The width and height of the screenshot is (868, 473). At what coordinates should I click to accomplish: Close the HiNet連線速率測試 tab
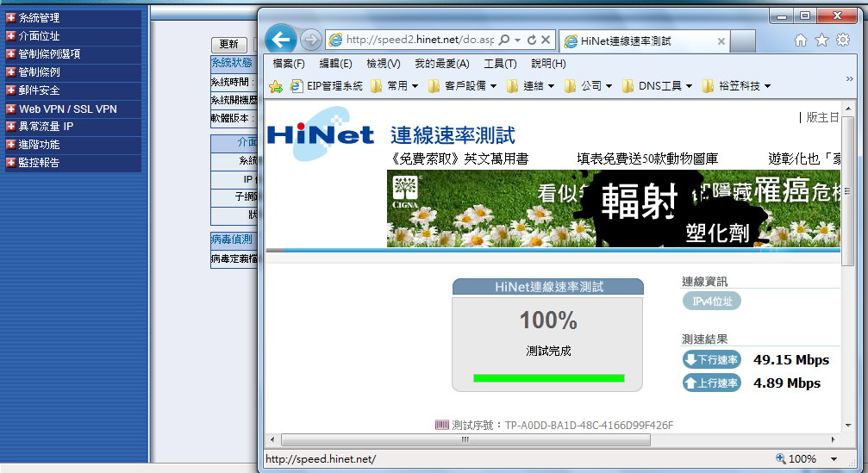[x=721, y=41]
